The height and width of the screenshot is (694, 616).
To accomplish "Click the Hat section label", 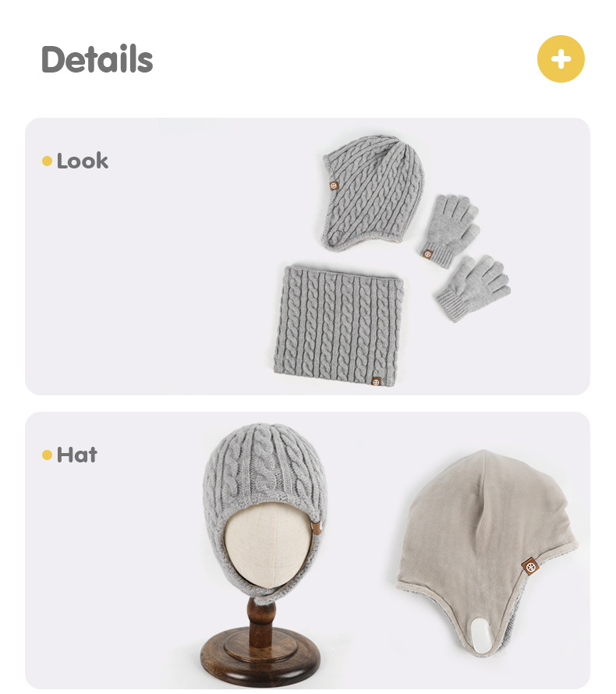I will 77,455.
